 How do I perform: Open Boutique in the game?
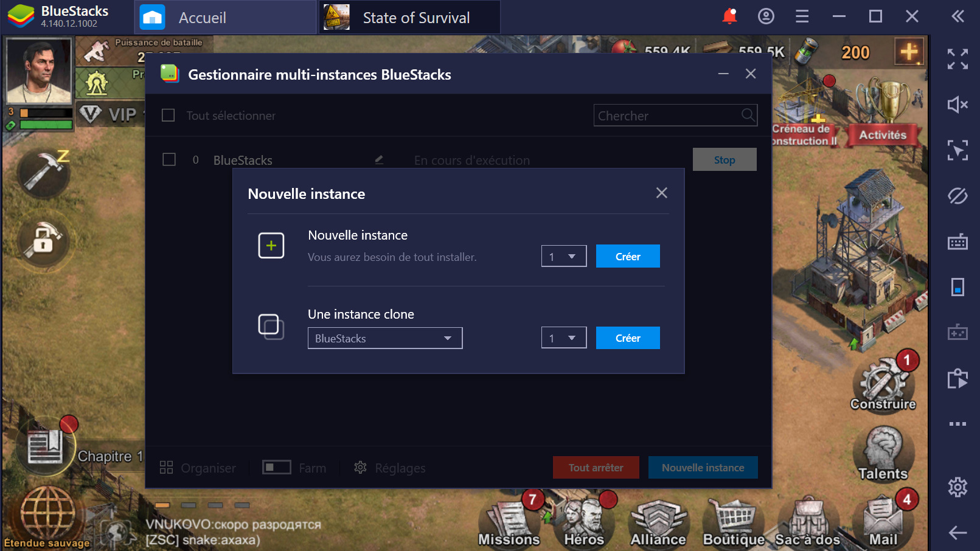pos(734,523)
